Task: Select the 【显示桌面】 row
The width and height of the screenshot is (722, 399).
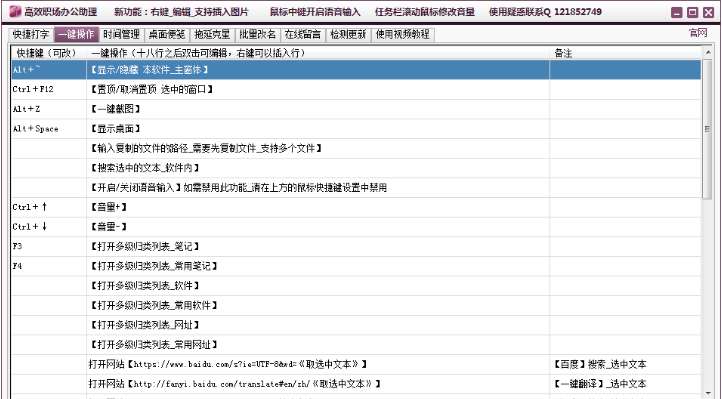Action: click(356, 129)
